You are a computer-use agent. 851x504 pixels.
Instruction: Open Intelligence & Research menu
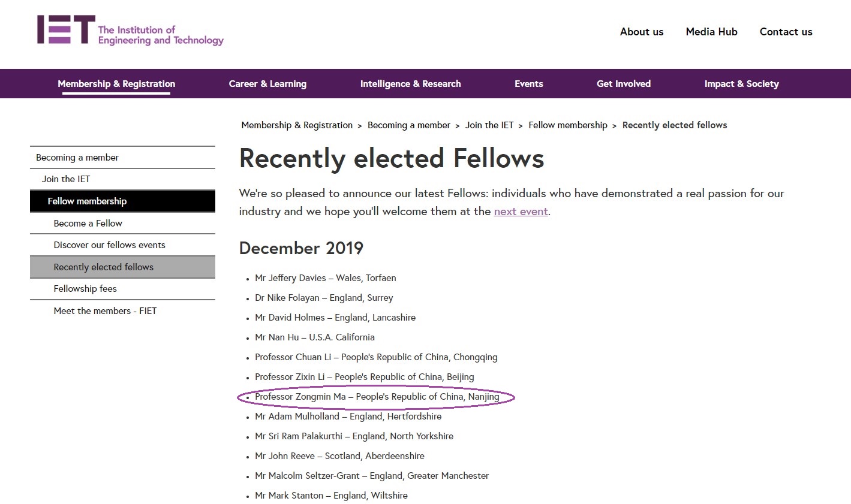tap(410, 84)
